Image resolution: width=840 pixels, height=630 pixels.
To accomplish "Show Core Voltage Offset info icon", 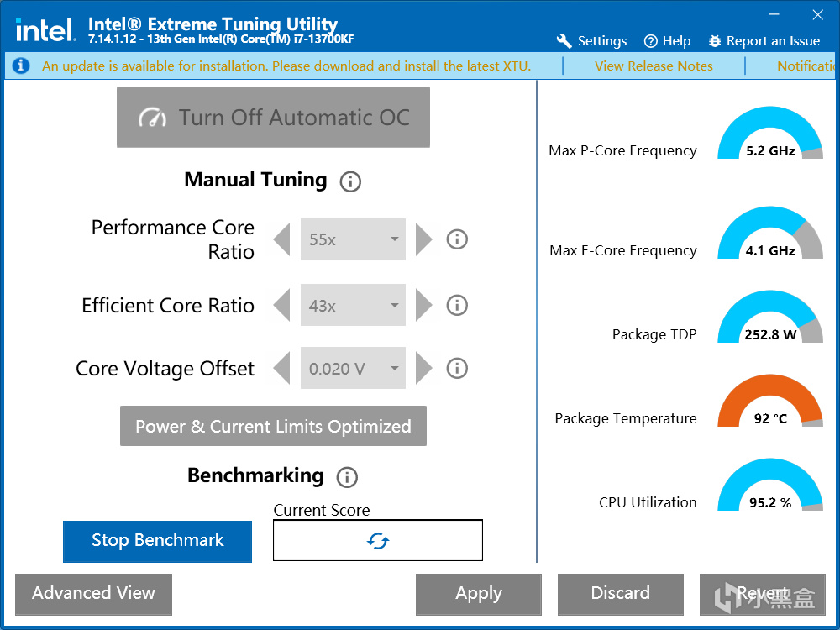I will 457,368.
